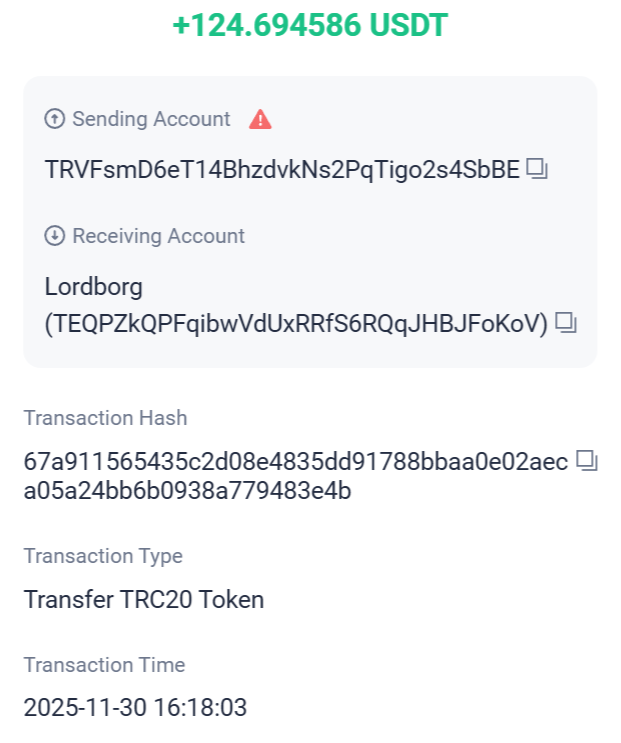
Task: Select the Transfer TRC20 Token value
Action: click(144, 600)
